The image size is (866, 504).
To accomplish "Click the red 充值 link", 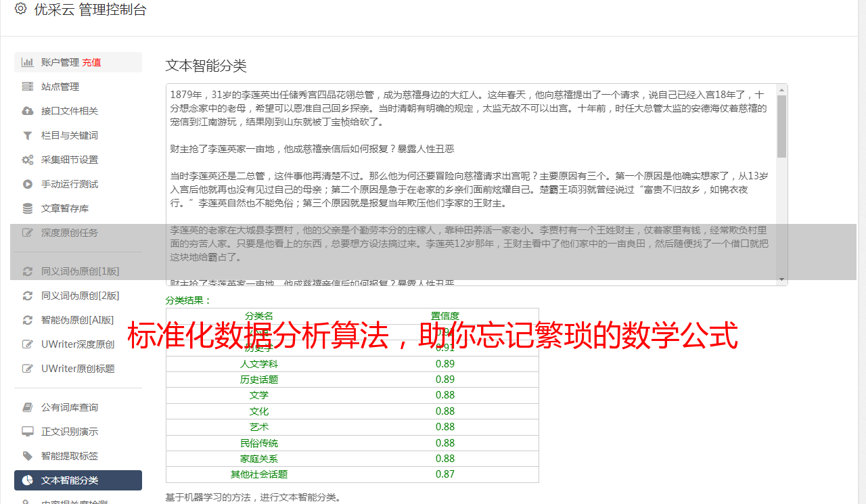I will point(91,62).
